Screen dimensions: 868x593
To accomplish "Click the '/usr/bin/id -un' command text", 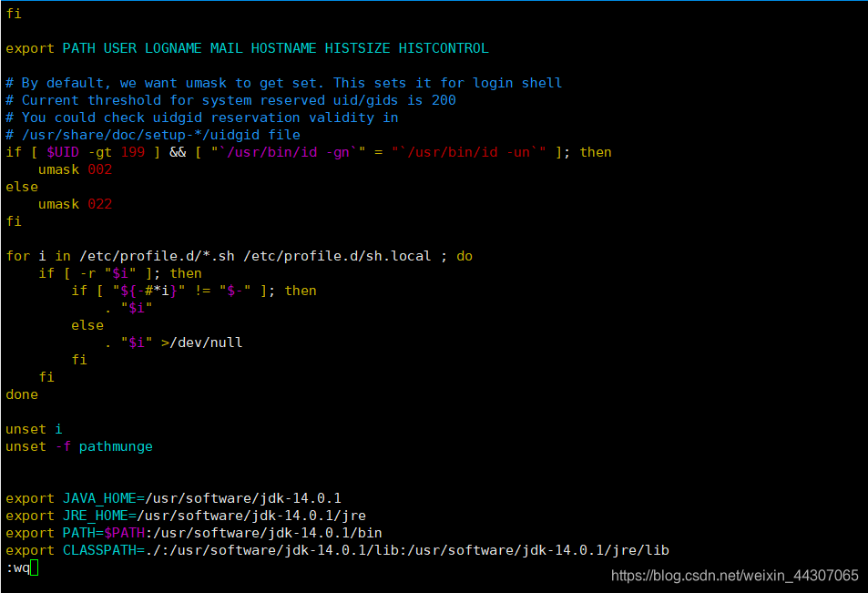I will coord(468,152).
